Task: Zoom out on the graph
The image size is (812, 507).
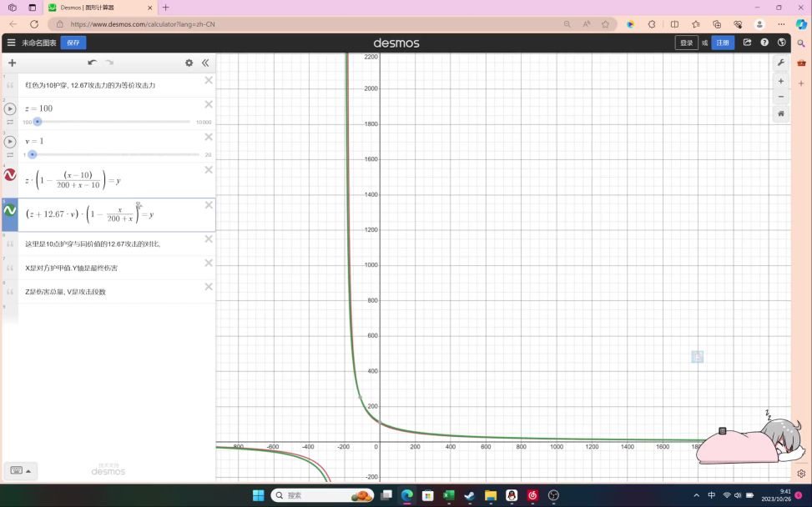Action: coord(780,97)
